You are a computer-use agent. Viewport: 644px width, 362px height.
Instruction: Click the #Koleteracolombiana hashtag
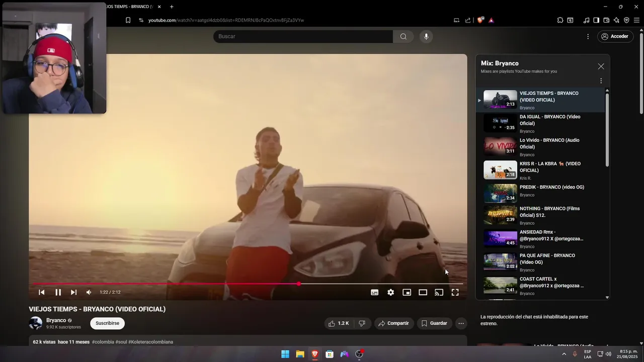coord(150,342)
